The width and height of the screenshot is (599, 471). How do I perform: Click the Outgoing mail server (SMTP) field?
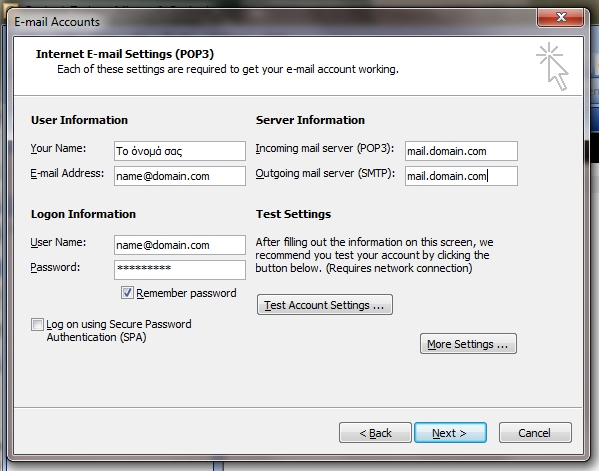coord(461,176)
